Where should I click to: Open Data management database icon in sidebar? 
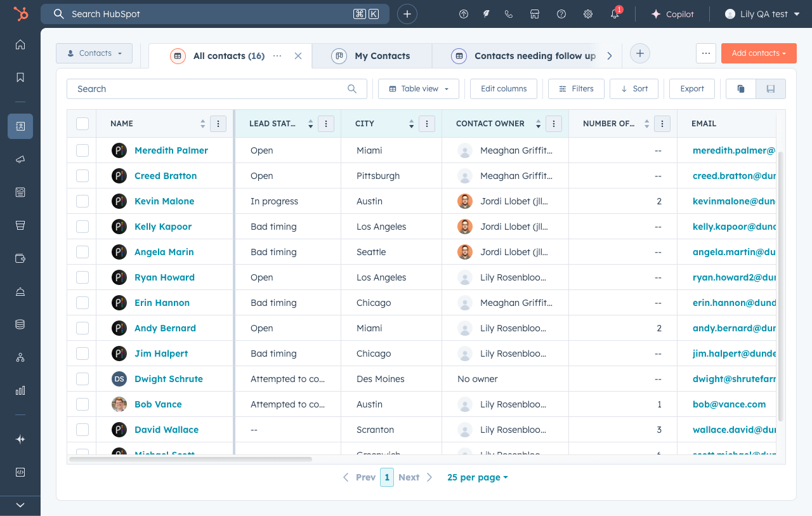pyautogui.click(x=20, y=324)
